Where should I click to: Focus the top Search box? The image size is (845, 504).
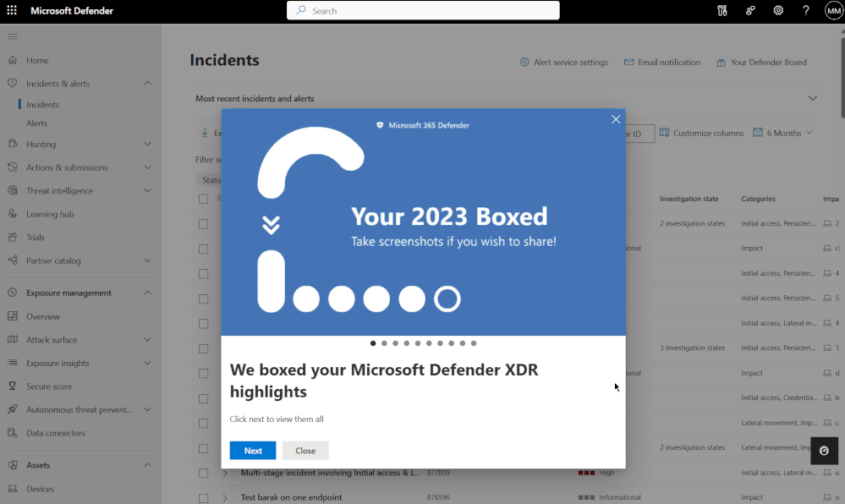point(423,10)
